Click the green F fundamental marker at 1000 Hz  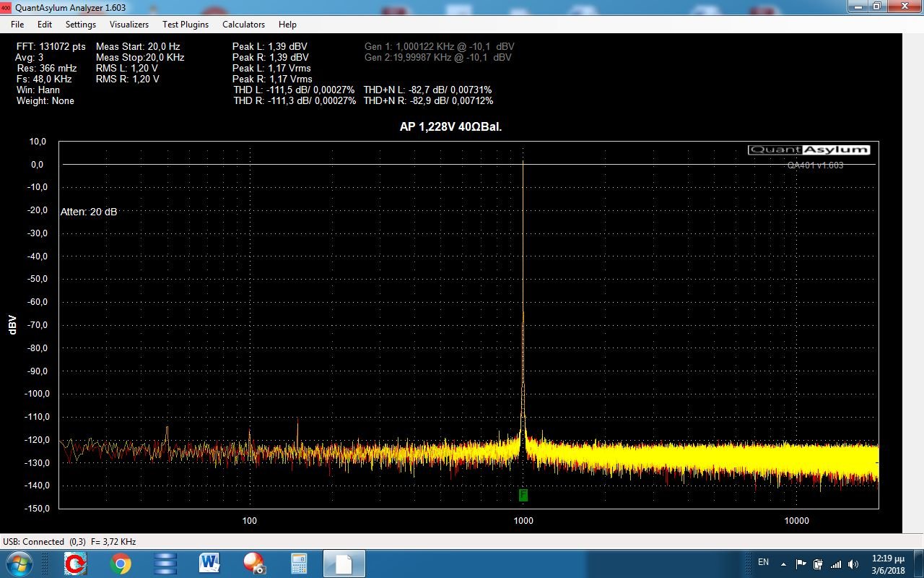tap(523, 495)
